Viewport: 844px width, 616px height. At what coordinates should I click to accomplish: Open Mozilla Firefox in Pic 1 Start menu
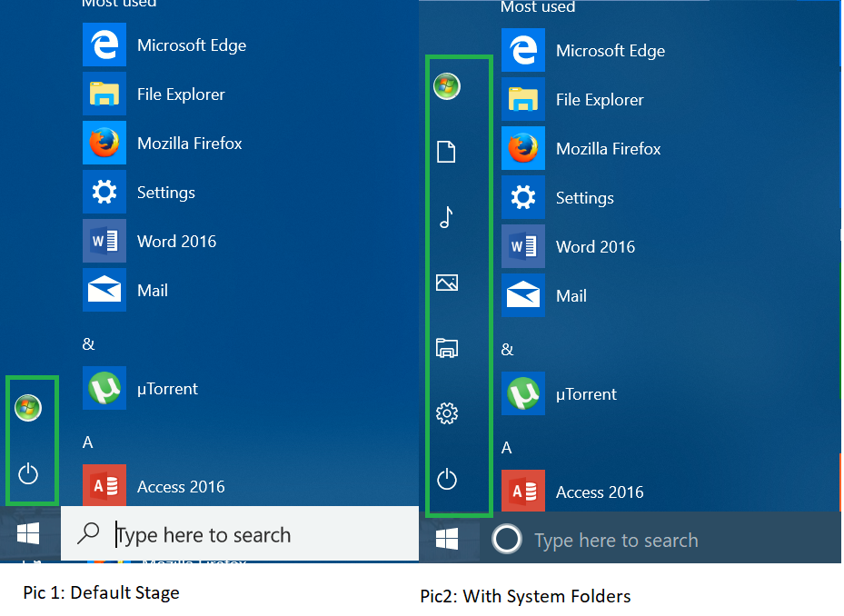(163, 143)
